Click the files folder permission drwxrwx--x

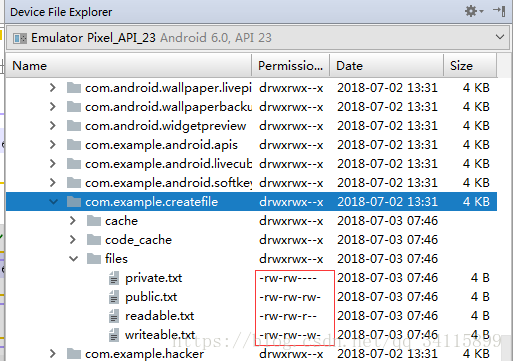pos(291,259)
